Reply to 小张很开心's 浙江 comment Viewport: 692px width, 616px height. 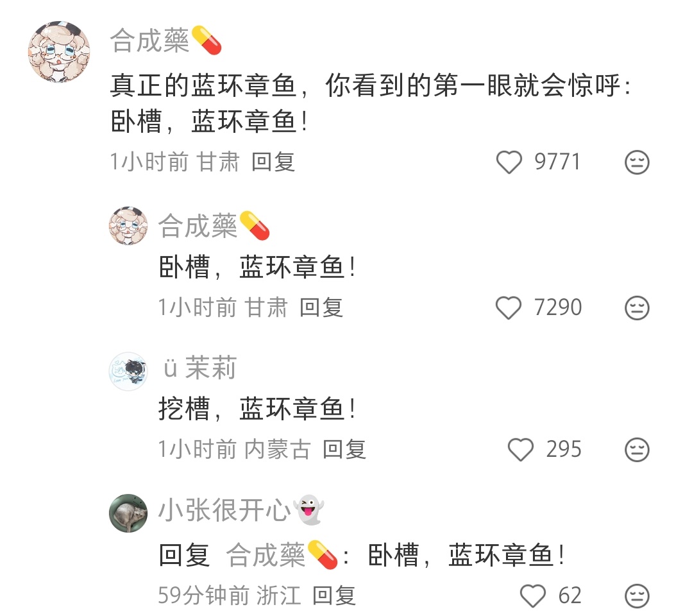click(334, 595)
